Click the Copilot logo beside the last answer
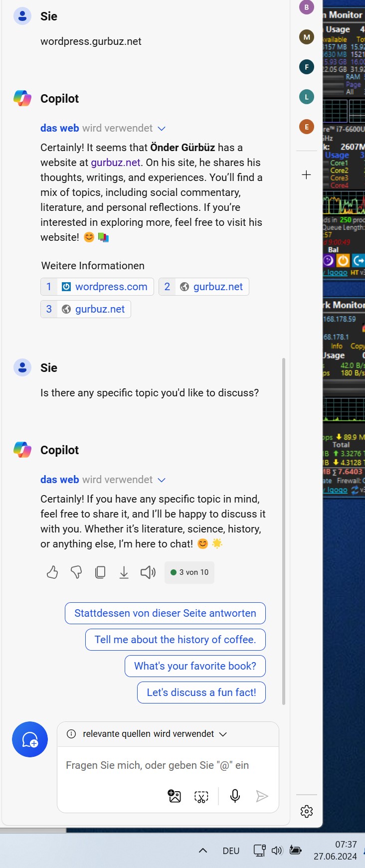 tap(22, 450)
